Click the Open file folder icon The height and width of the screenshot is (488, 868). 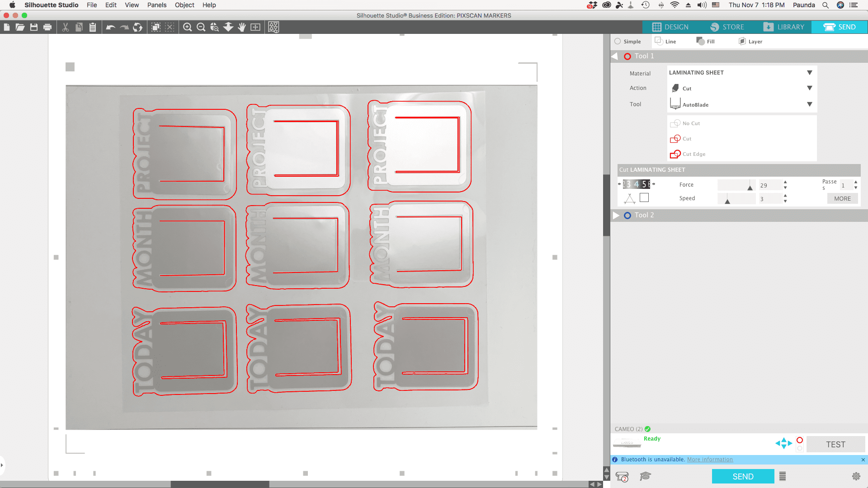pos(20,28)
